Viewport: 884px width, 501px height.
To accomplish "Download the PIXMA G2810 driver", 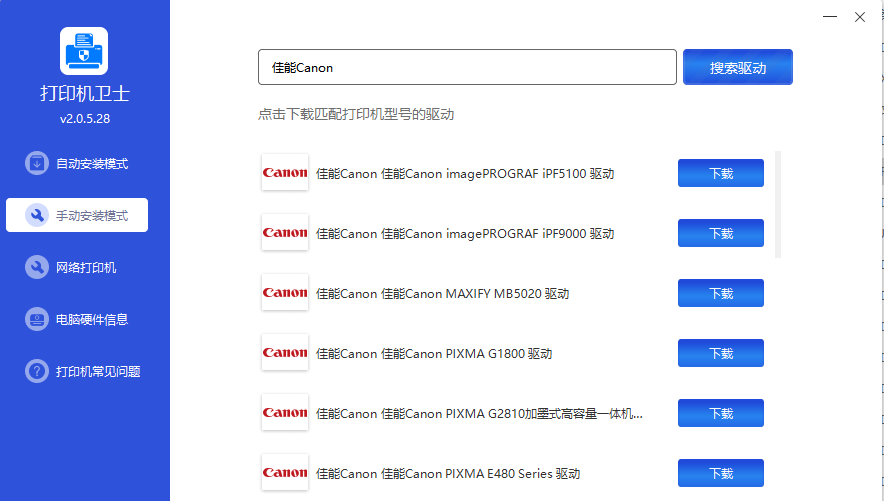I will (720, 413).
